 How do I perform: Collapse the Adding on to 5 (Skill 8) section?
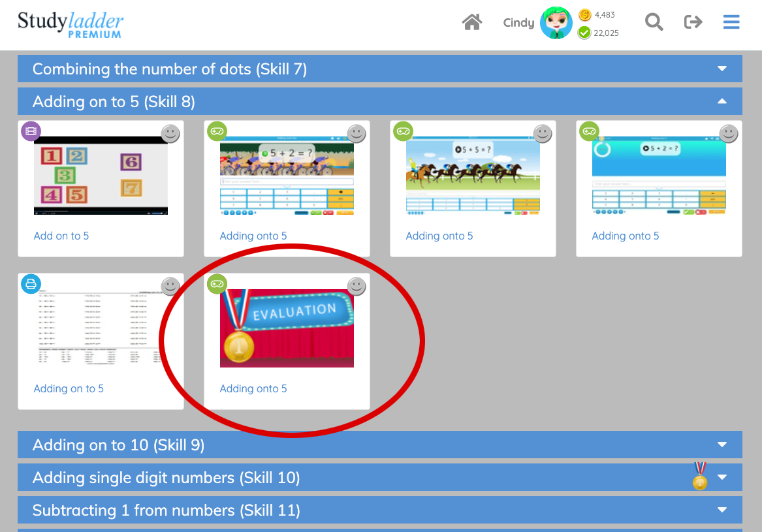[x=722, y=102]
